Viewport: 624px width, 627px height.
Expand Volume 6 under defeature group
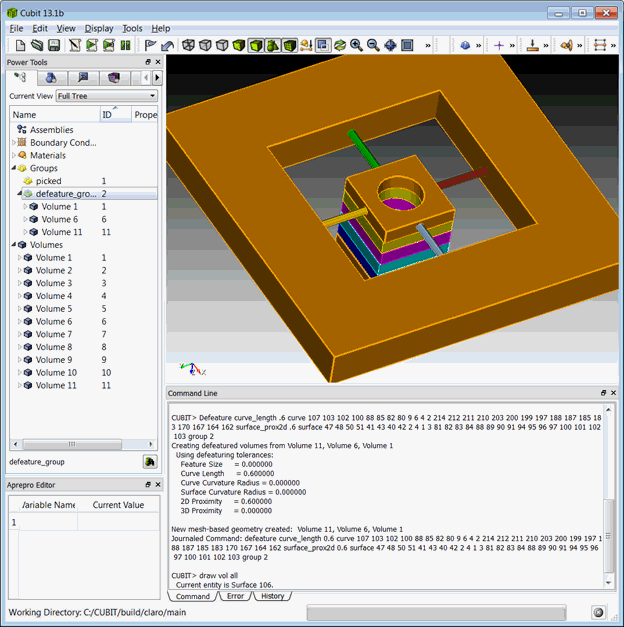click(x=26, y=219)
